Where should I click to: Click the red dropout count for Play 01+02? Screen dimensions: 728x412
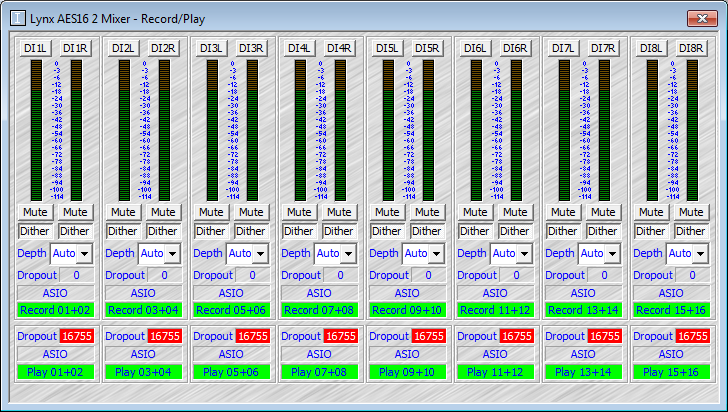77,336
